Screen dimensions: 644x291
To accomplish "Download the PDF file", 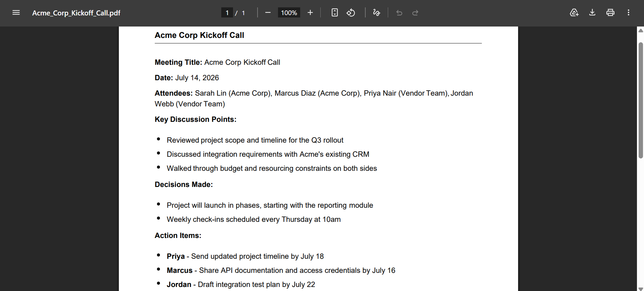I will tap(592, 13).
